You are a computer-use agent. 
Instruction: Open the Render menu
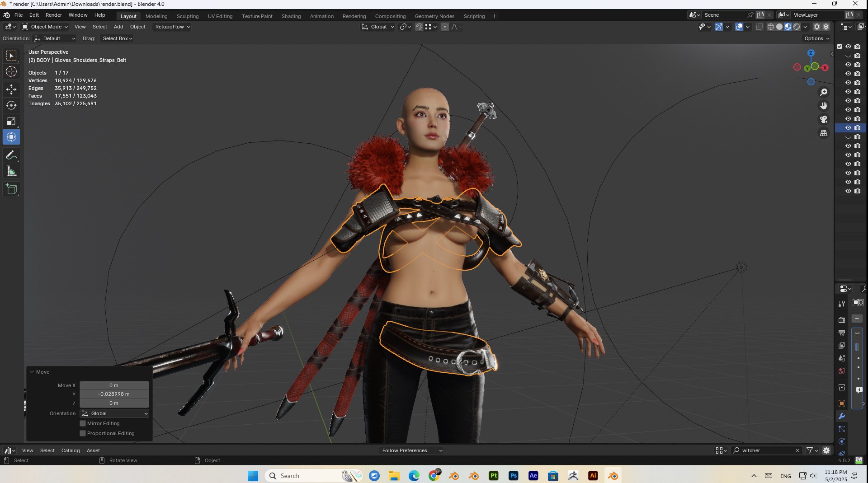pos(53,15)
